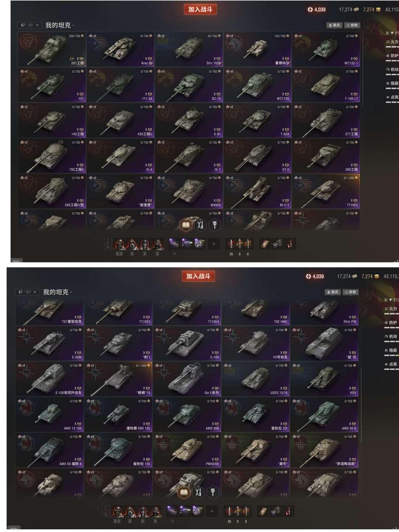The height and width of the screenshot is (532, 399).
Task: Click the 加入战斗 button in the lower view
Action: 198,276
